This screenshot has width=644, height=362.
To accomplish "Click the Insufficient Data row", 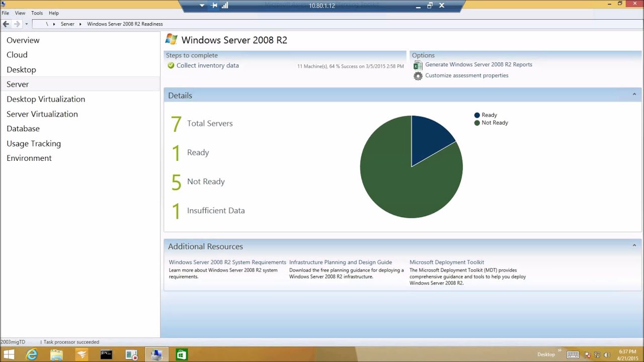I will pos(208,211).
